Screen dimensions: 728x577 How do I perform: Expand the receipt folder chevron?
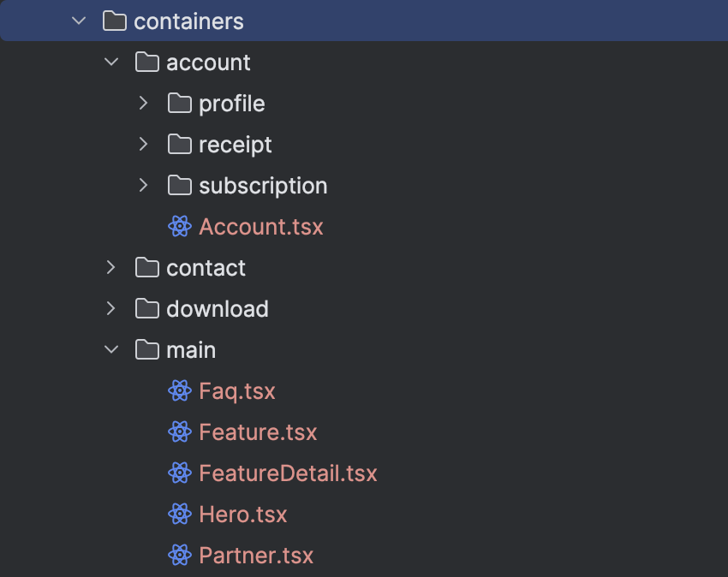pos(144,145)
